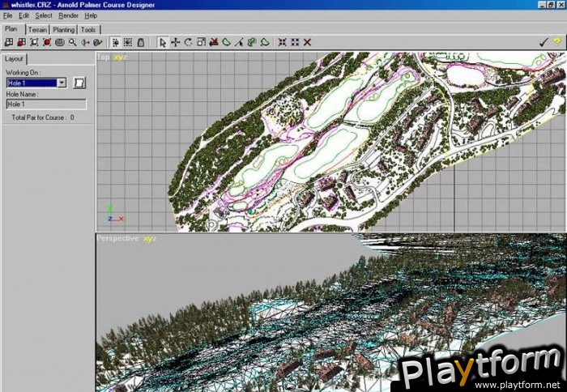The width and height of the screenshot is (567, 392).
Task: Click the first green shape drawing tool
Action: 226,42
